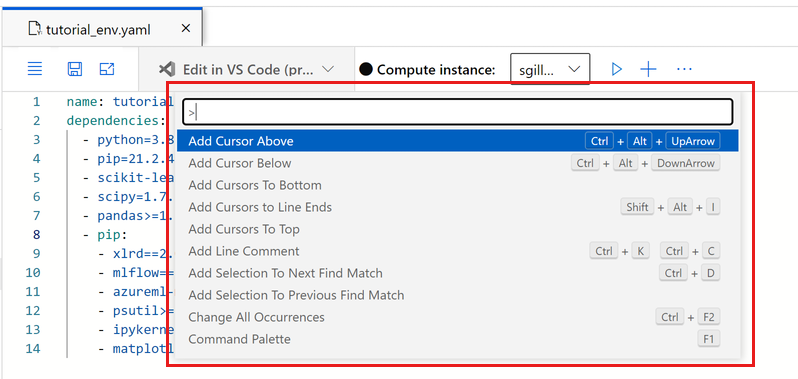
Task: Open the compute instance sgill dropdown
Action: coord(550,69)
